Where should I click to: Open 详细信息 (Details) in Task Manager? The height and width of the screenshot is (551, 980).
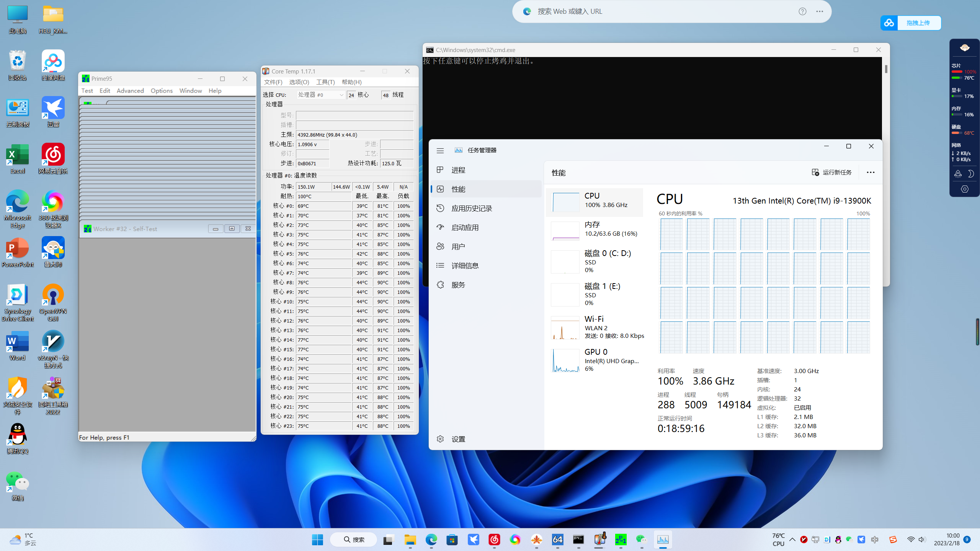click(x=486, y=266)
